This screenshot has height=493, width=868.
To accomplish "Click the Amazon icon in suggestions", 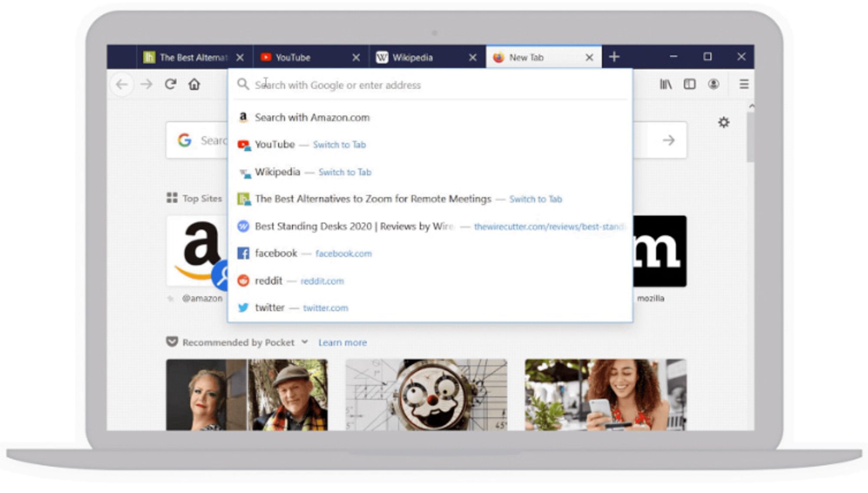I will pos(243,117).
